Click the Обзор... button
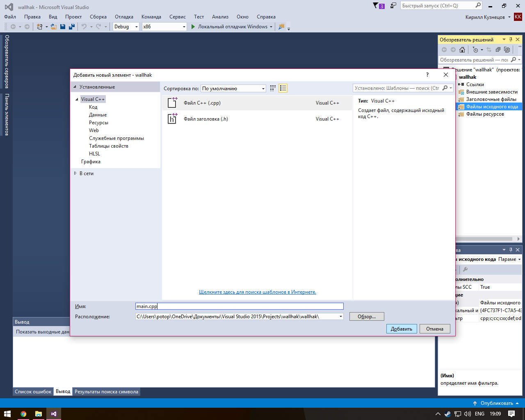525x420 pixels. coord(367,317)
